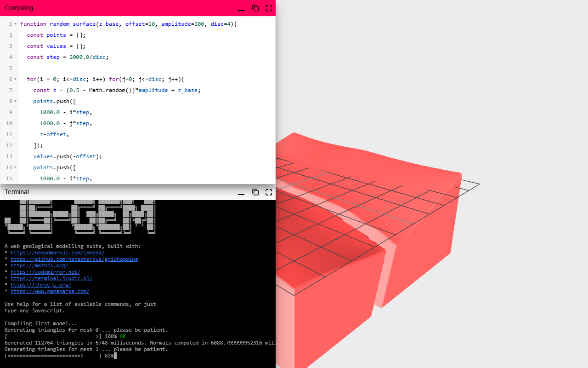Expand the Compiling editor to fullscreen

coord(269,8)
